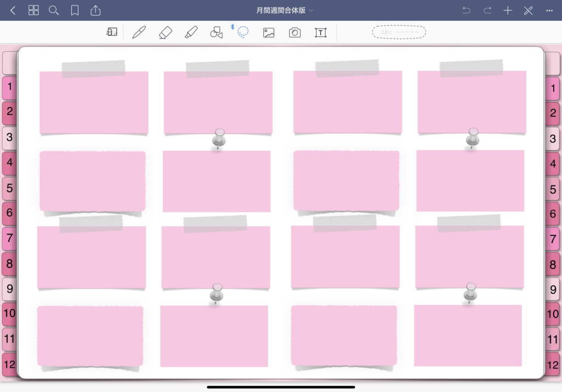The height and width of the screenshot is (392, 562).
Task: Open right side tab 3
Action: click(x=553, y=139)
